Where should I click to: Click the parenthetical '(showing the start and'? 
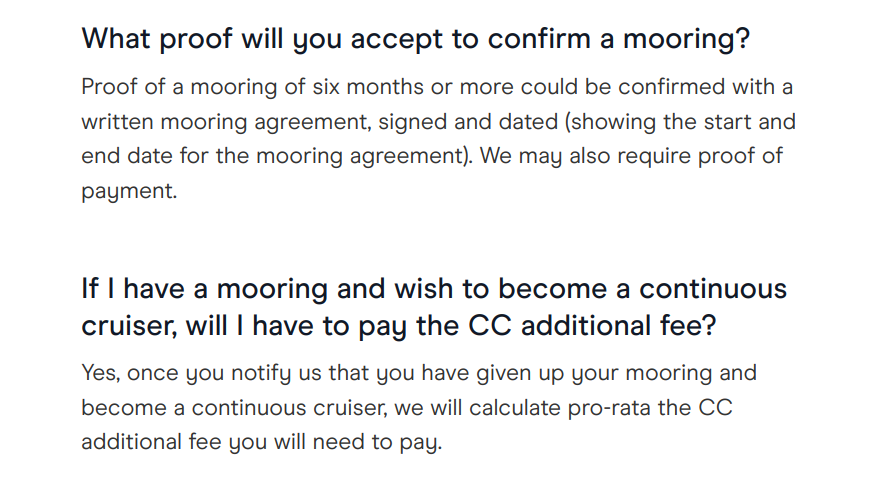(680, 122)
